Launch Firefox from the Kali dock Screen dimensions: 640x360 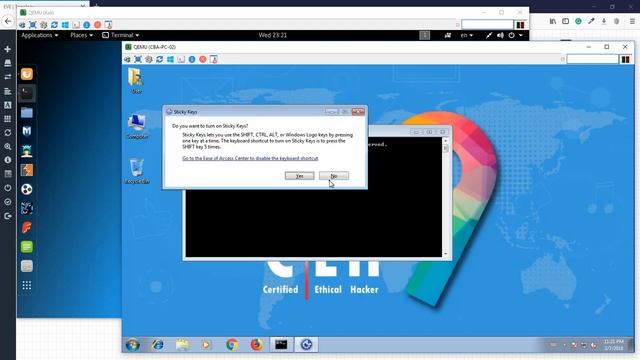[x=27, y=74]
